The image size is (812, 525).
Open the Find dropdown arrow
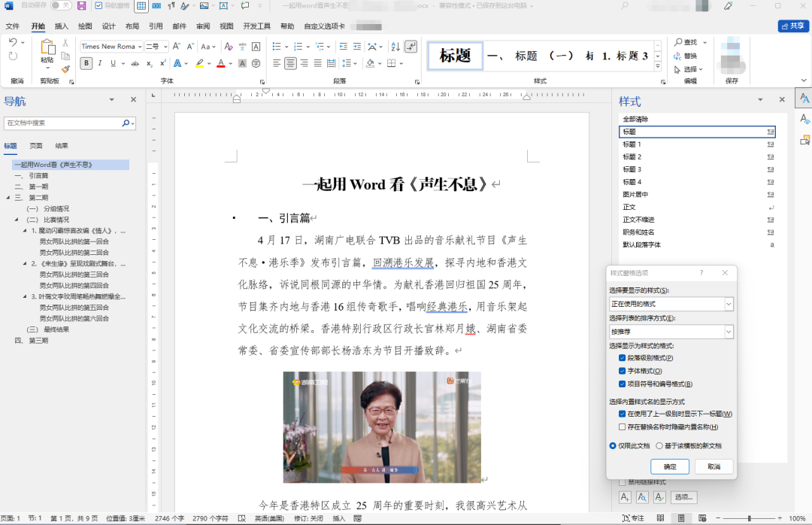tap(704, 42)
